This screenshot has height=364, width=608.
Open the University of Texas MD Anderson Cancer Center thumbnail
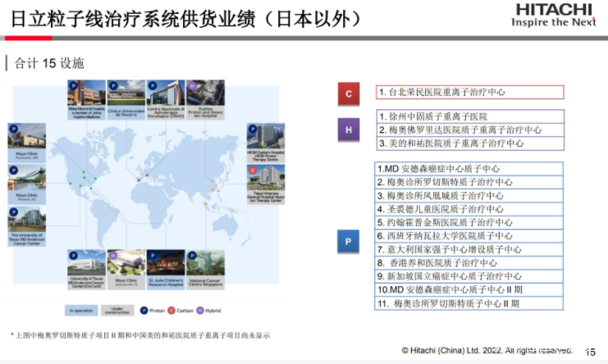pos(27,226)
